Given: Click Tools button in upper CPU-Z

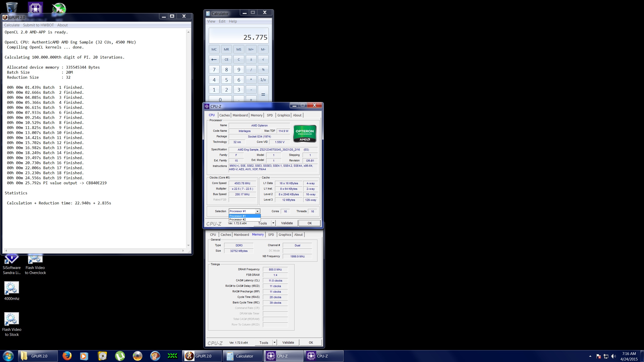Looking at the screenshot, I should 263,223.
